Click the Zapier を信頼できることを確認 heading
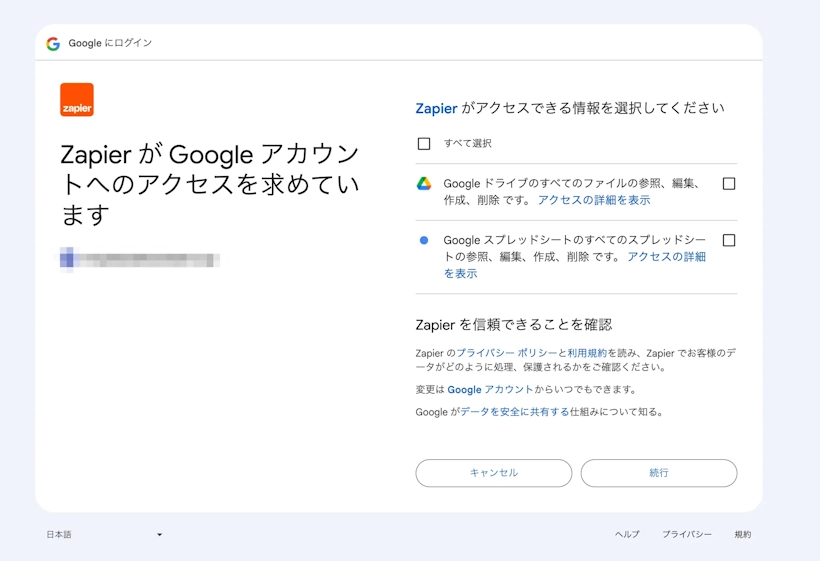820x561 pixels. (x=514, y=325)
